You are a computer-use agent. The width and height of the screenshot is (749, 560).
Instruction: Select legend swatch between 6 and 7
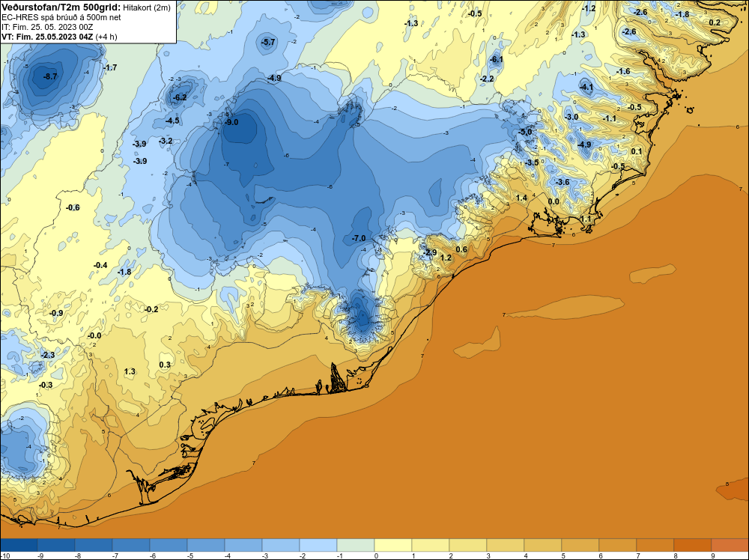click(618, 545)
